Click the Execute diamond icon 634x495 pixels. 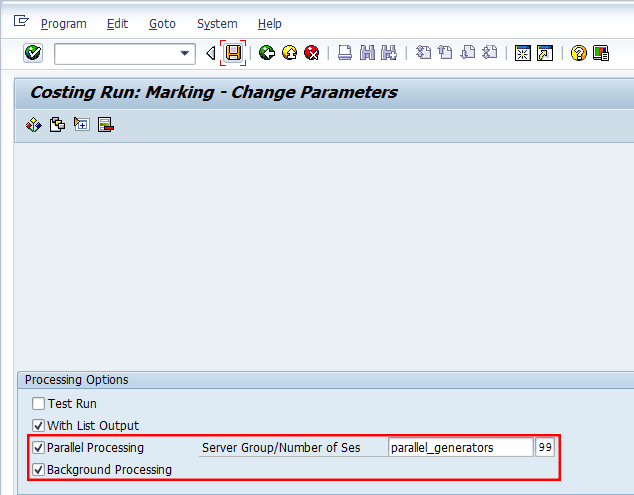pos(34,125)
